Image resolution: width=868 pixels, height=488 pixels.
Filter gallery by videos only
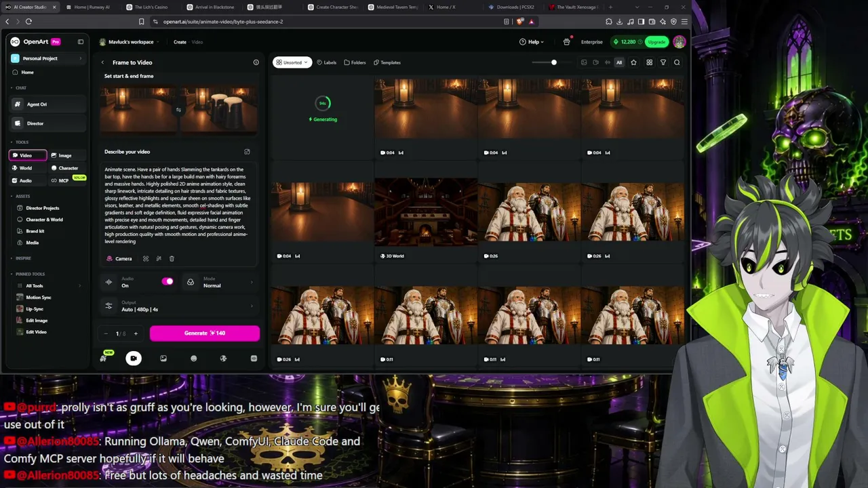[595, 62]
